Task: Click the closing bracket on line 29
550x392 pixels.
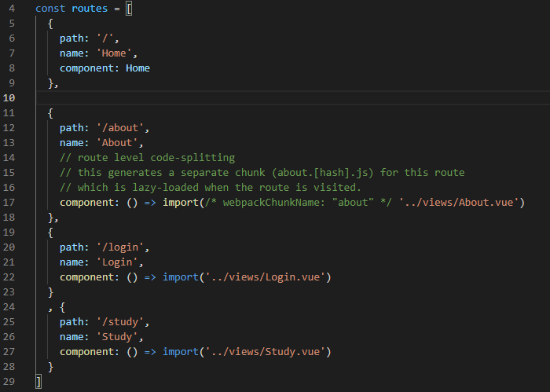Action: (x=38, y=382)
